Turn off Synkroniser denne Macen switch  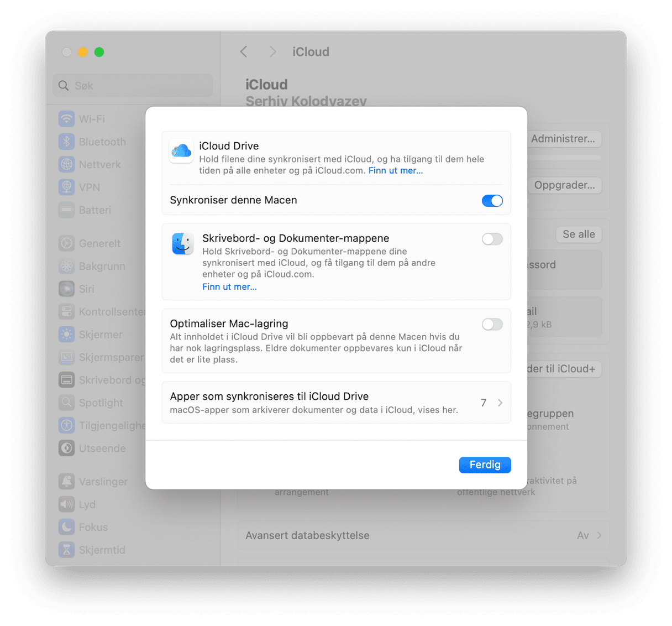tap(492, 201)
